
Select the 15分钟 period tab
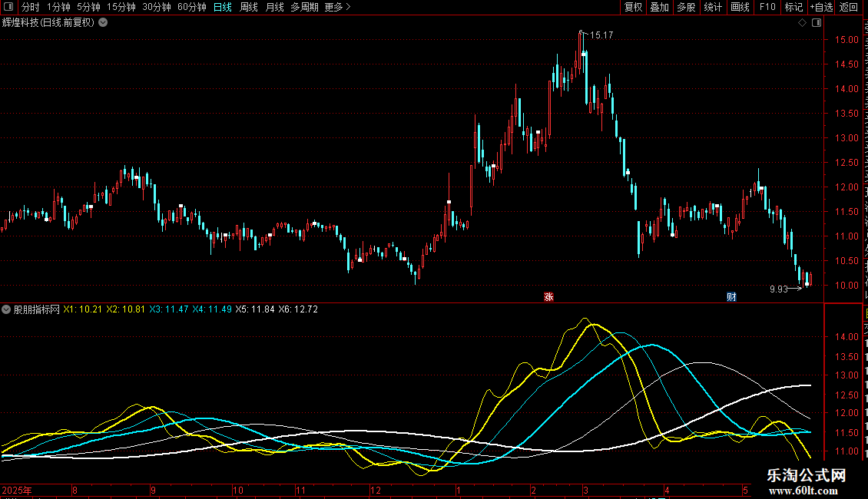121,7
